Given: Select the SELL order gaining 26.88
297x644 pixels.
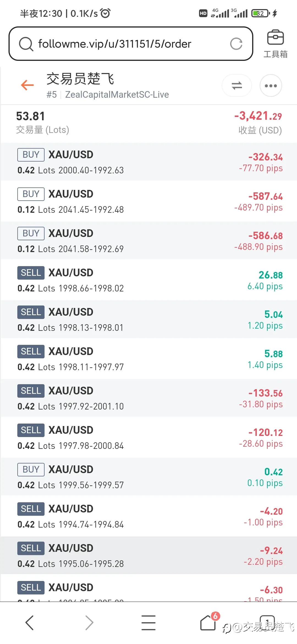Looking at the screenshot, I should [x=148, y=280].
